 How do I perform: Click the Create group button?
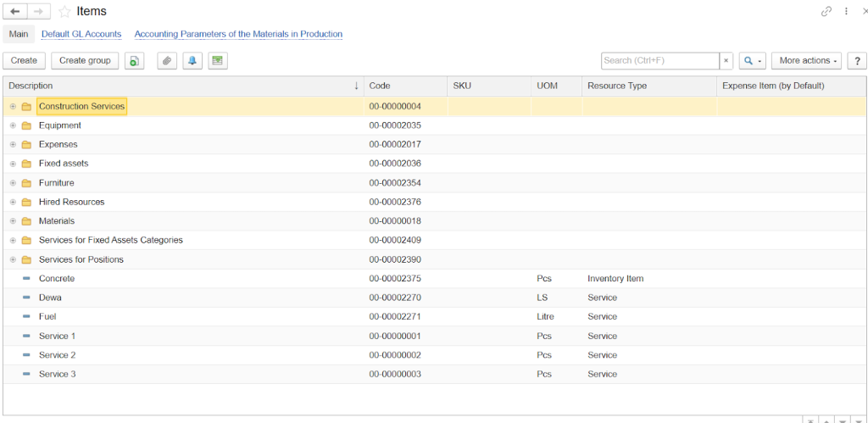pyautogui.click(x=85, y=61)
